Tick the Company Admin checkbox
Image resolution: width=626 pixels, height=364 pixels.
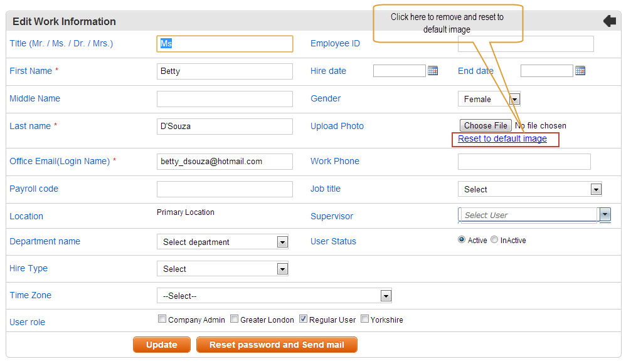tap(162, 318)
